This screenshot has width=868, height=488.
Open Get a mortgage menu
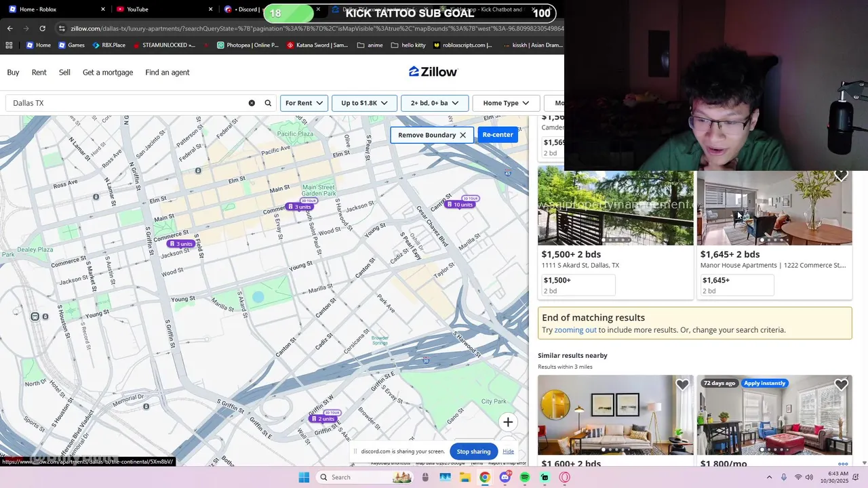[108, 73]
